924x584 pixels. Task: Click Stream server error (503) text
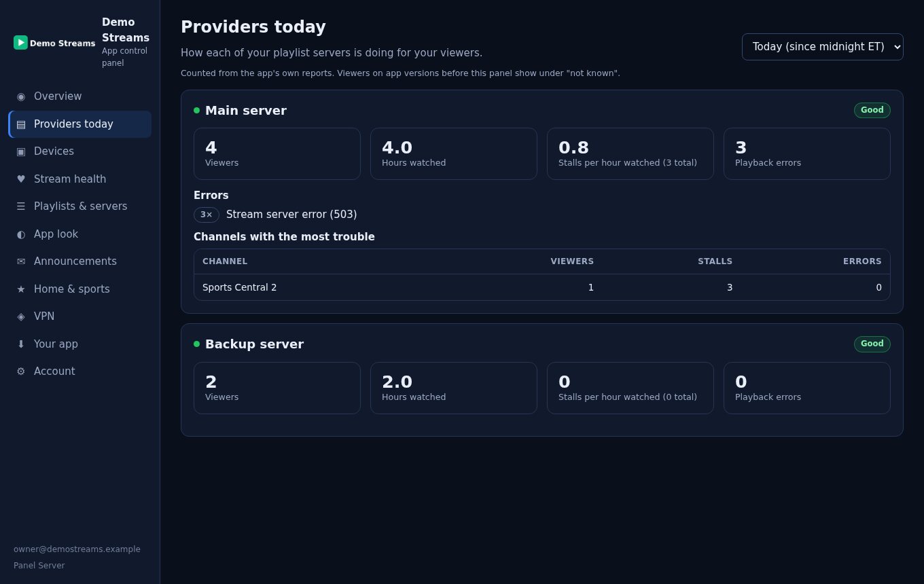(x=291, y=215)
